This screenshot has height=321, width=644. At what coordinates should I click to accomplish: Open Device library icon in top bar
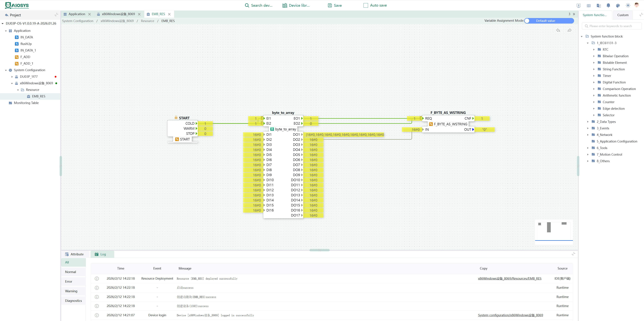point(285,6)
